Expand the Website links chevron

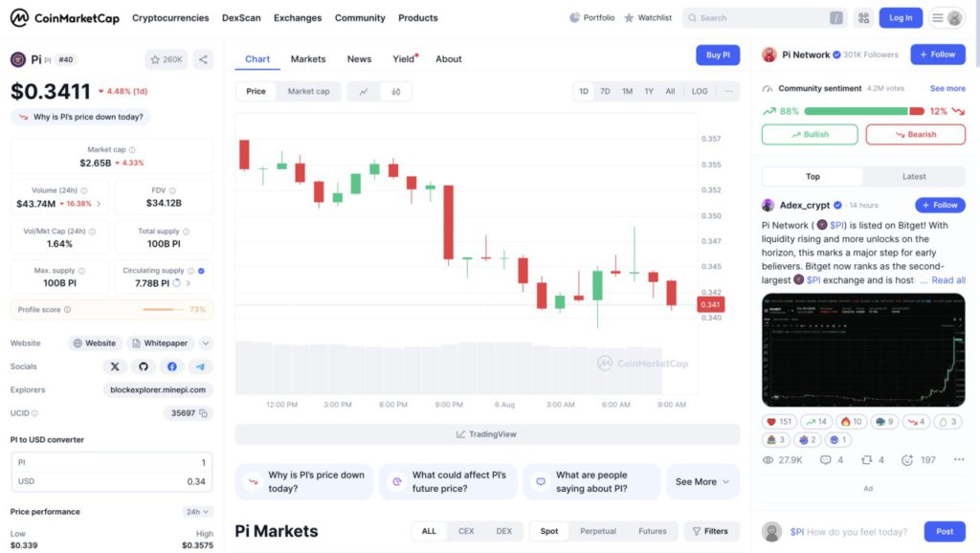[x=207, y=343]
